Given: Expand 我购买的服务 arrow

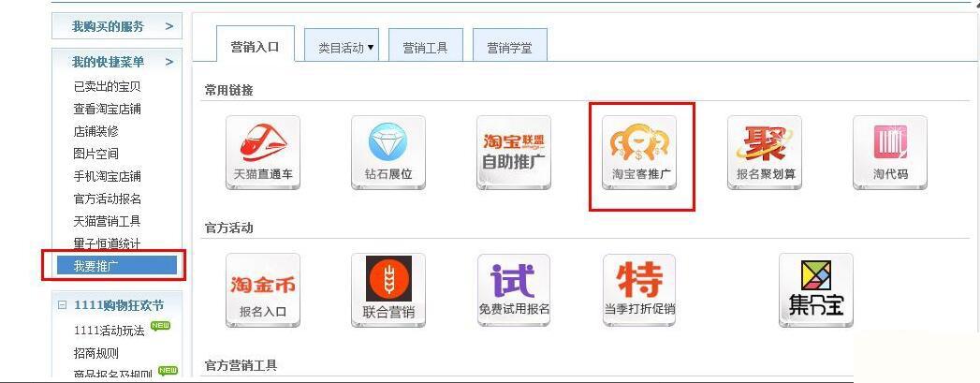Looking at the screenshot, I should point(168,26).
